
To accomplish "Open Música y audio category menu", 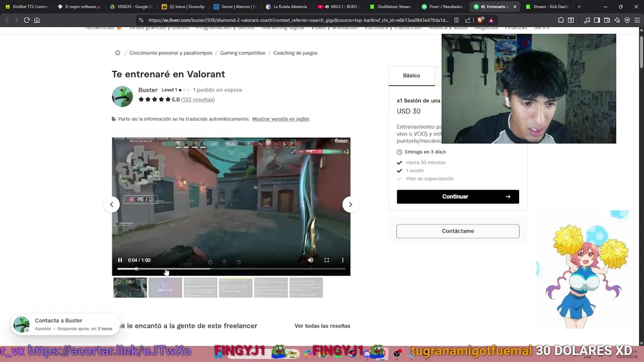I will pyautogui.click(x=448, y=28).
